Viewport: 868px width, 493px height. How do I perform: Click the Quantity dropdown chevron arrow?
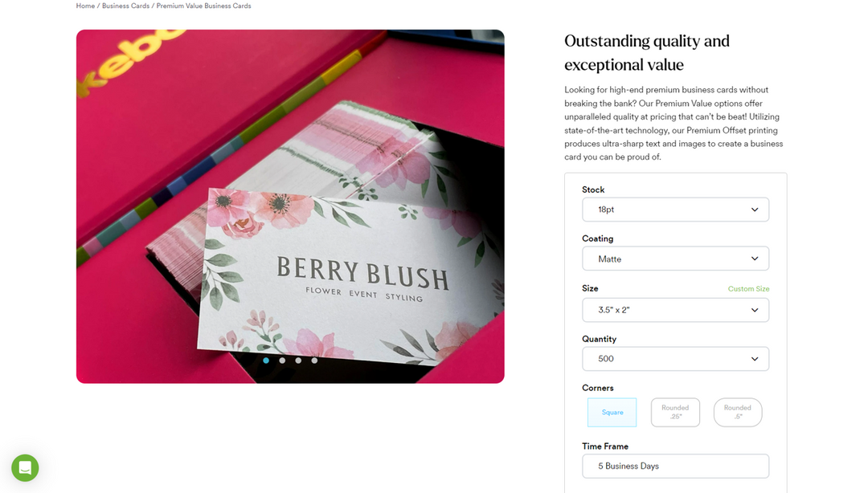755,359
